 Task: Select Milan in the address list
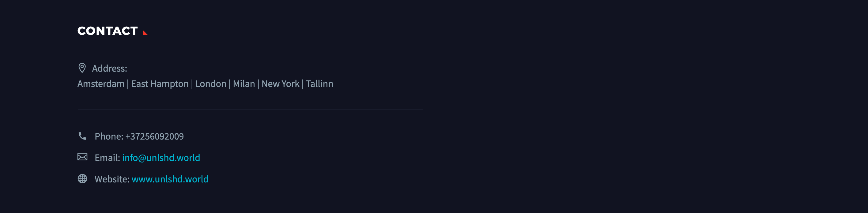244,84
